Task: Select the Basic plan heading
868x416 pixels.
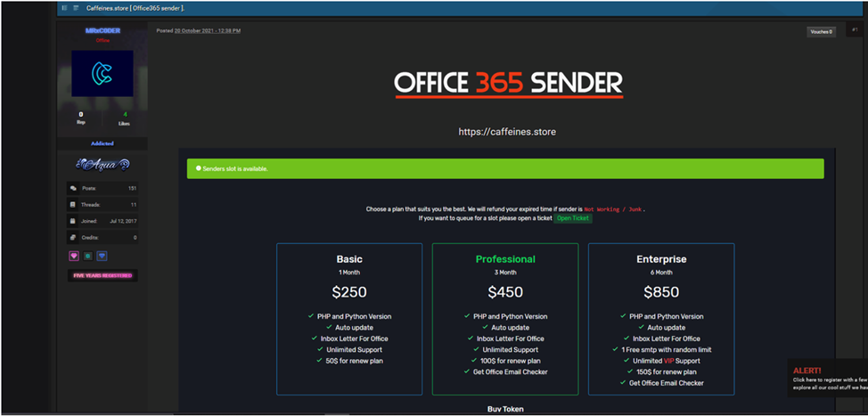Action: coord(349,259)
